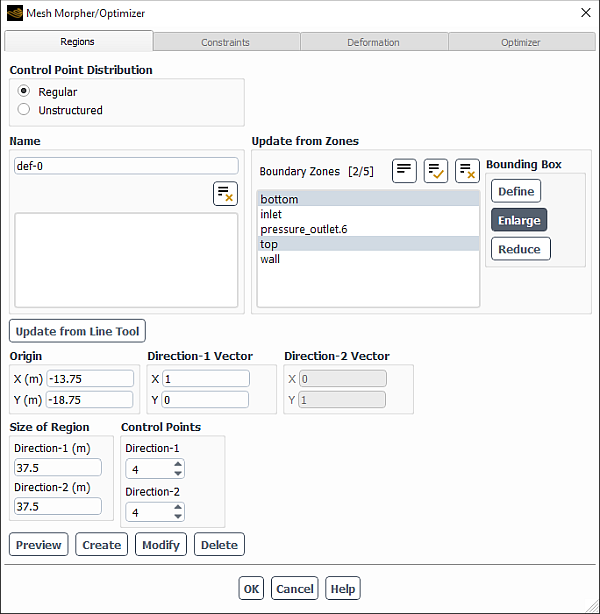Select the top boundary zone

coord(368,244)
